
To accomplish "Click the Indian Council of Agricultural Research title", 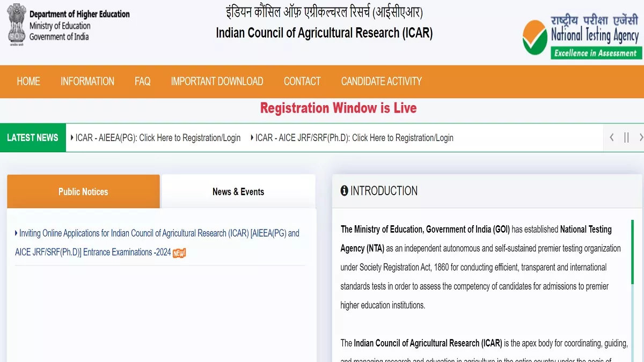I will point(324,33).
